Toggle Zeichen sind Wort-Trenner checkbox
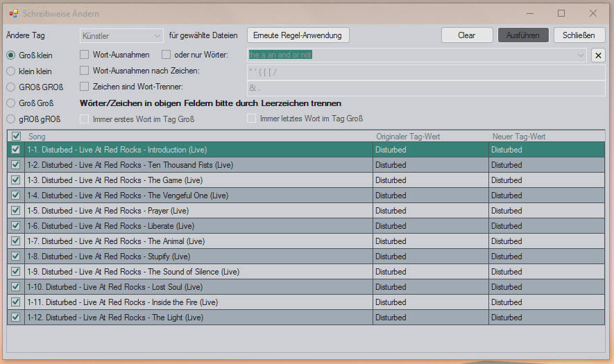The image size is (614, 364). [x=84, y=86]
